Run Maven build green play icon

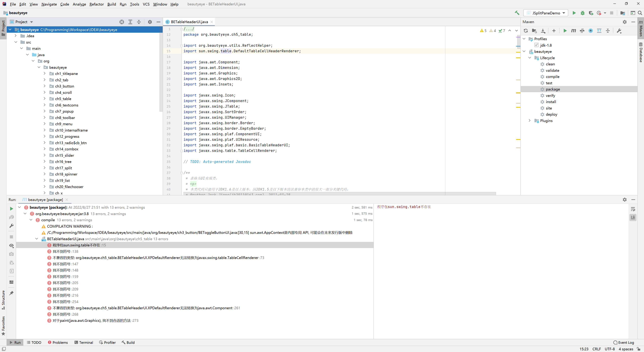click(x=565, y=31)
